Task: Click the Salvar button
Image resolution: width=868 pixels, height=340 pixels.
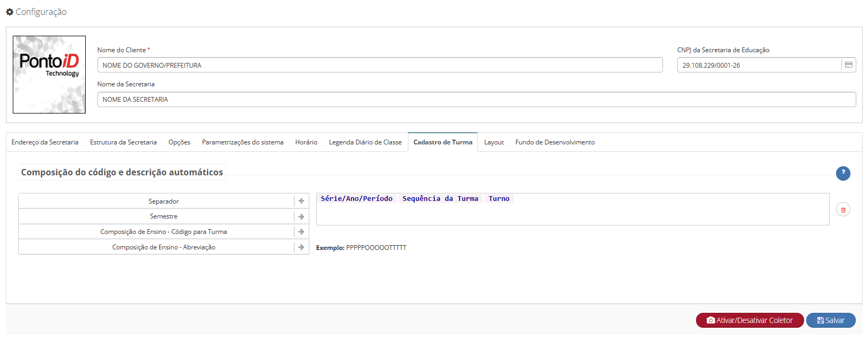Action: click(x=831, y=320)
